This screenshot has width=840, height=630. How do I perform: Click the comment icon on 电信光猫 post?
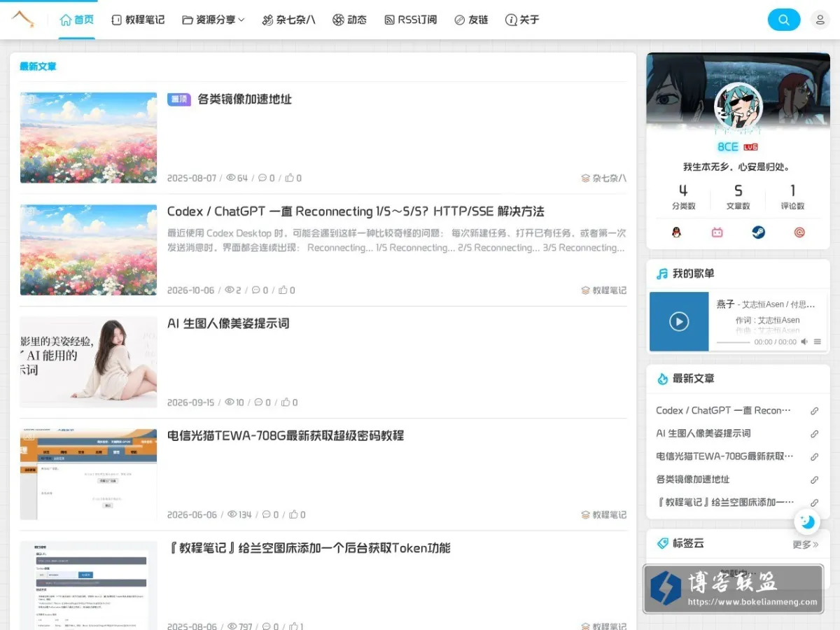pos(266,514)
